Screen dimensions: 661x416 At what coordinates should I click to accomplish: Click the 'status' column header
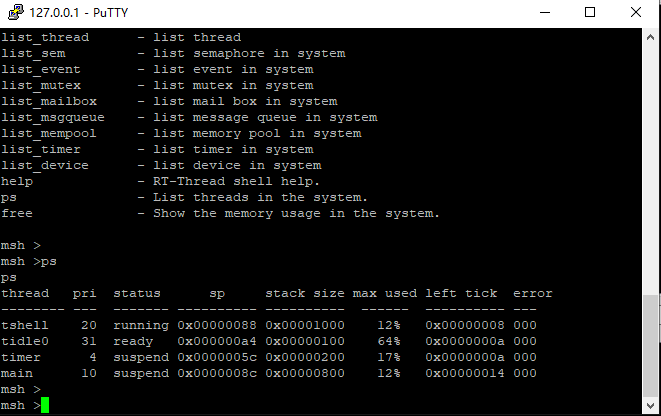[x=137, y=293]
